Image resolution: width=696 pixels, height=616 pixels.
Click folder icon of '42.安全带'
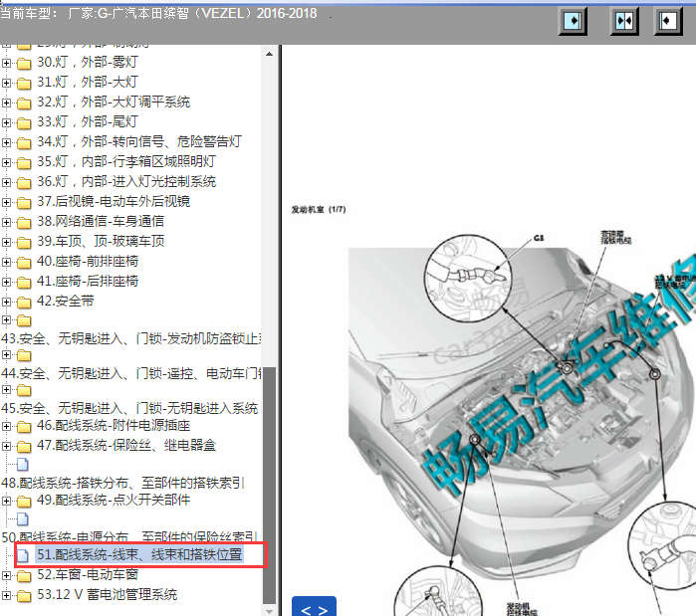pos(24,303)
